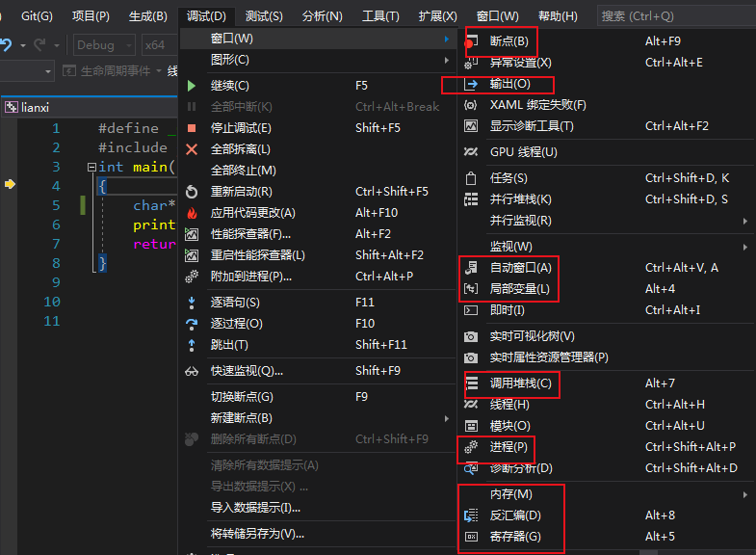The height and width of the screenshot is (555, 756).
Task: Select 异常设置(X) window entry
Action: tap(607, 63)
